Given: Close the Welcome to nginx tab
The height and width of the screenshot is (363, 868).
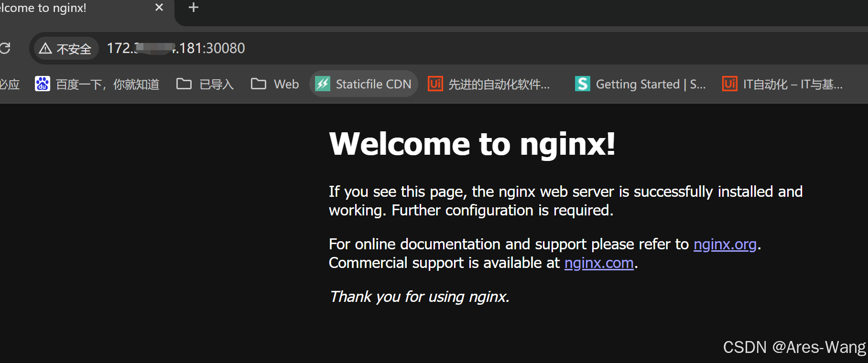Looking at the screenshot, I should click(159, 8).
